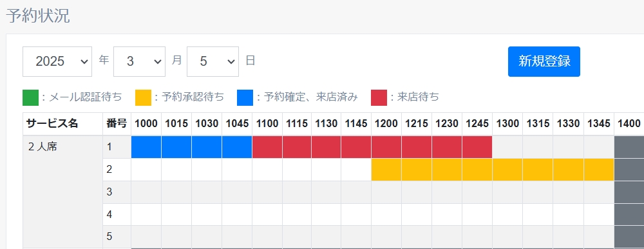
Task: Click seat number 3 cell
Action: tap(117, 192)
